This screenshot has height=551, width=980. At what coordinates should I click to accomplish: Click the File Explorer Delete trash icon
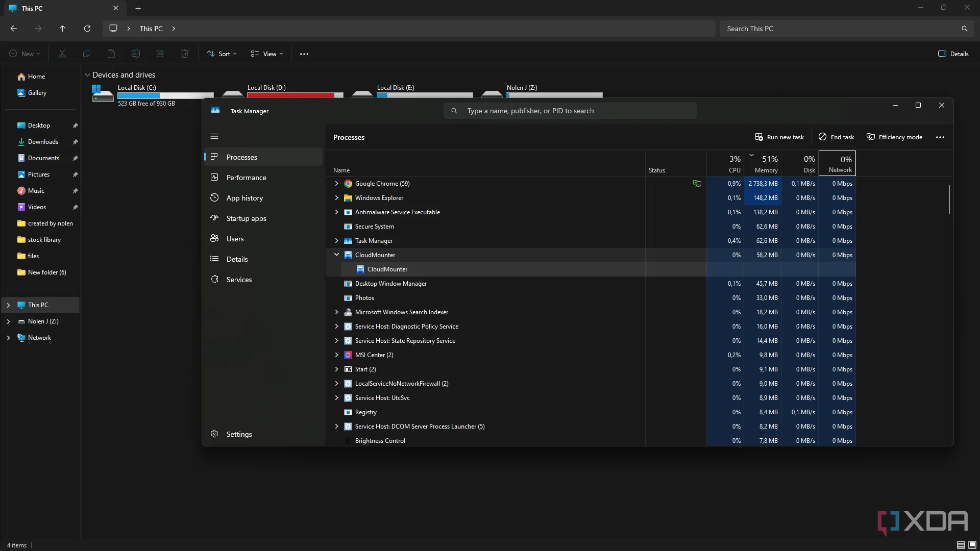pyautogui.click(x=185, y=54)
